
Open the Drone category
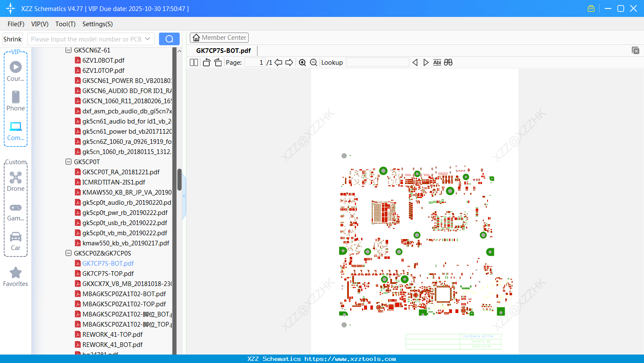[16, 181]
